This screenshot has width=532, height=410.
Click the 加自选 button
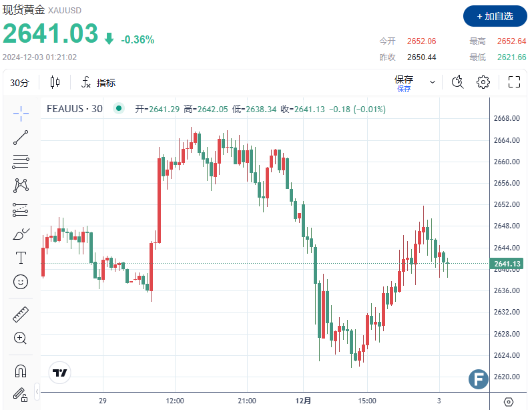495,15
